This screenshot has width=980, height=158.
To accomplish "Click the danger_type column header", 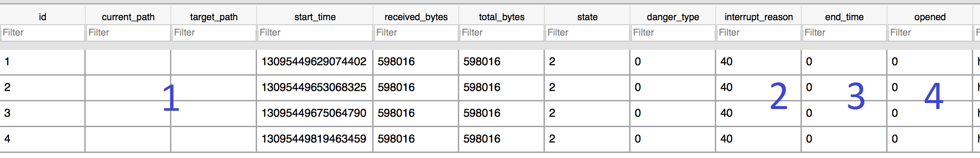I will click(673, 17).
